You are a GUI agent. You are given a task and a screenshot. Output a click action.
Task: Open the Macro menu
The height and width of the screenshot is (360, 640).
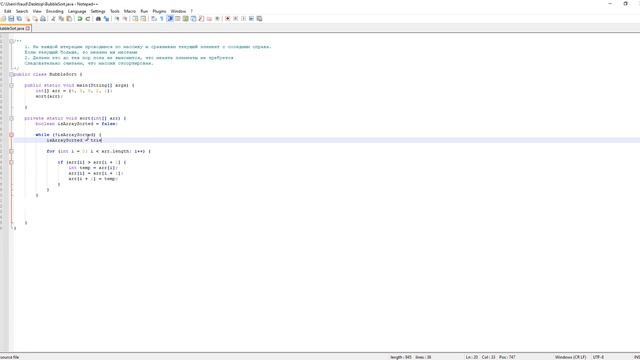[x=129, y=11]
